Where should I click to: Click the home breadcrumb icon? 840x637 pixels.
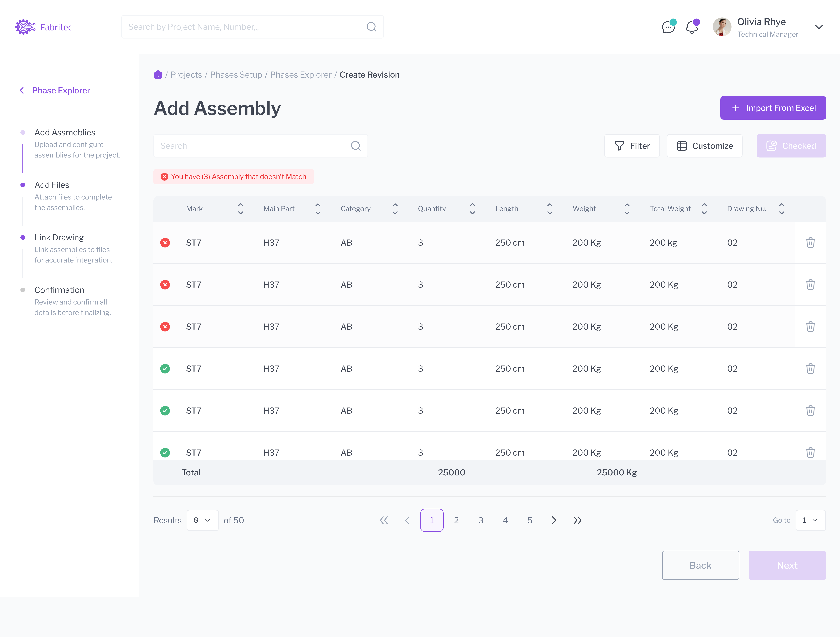158,75
